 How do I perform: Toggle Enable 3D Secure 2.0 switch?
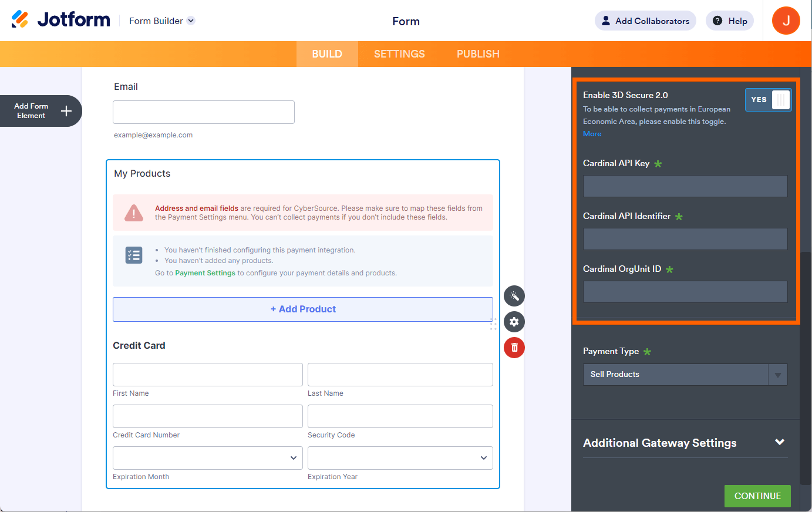pos(768,100)
